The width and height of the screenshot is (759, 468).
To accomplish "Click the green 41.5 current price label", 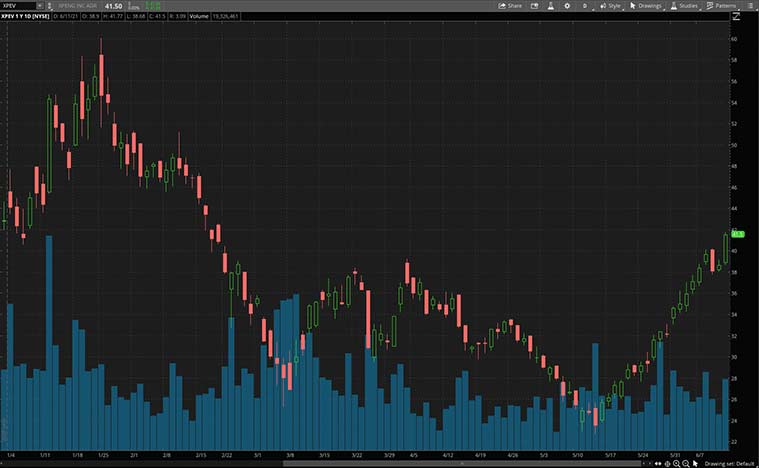I will (738, 234).
